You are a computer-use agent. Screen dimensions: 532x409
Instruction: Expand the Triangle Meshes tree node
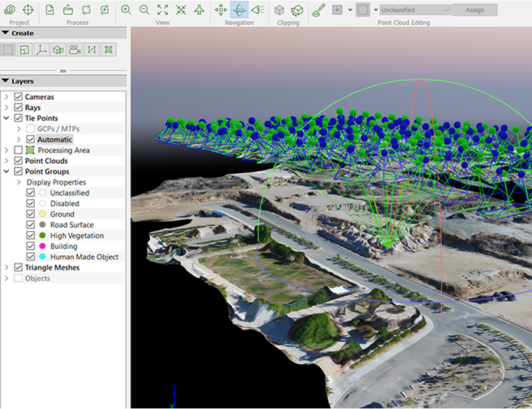pos(6,268)
